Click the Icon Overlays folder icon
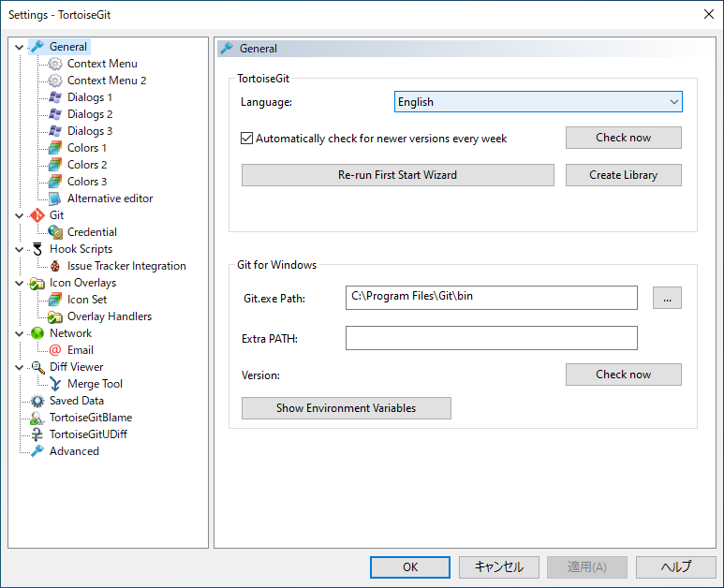The height and width of the screenshot is (588, 724). coord(37,283)
